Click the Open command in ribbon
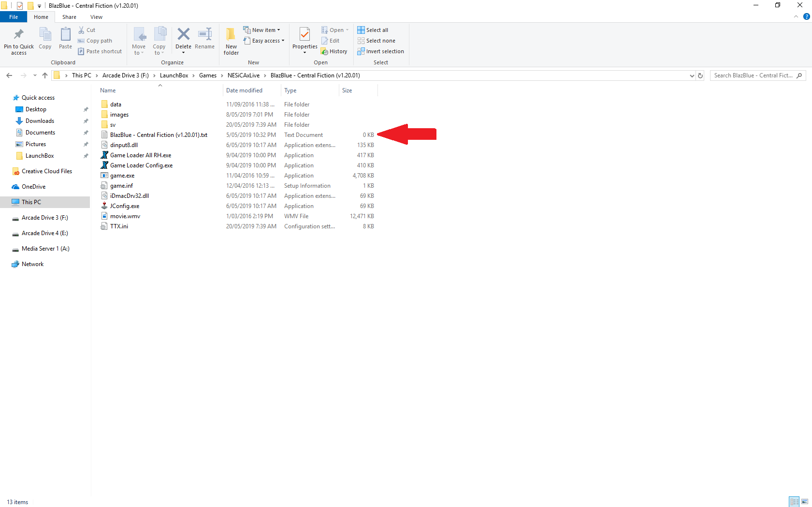The height and width of the screenshot is (507, 812). (335, 30)
